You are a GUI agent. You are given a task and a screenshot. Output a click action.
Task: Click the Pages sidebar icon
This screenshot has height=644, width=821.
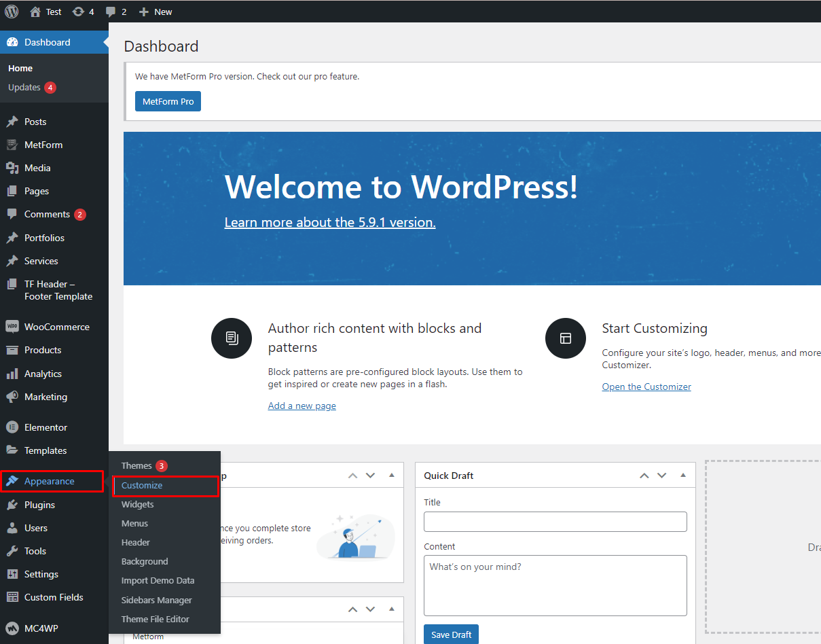click(x=12, y=191)
